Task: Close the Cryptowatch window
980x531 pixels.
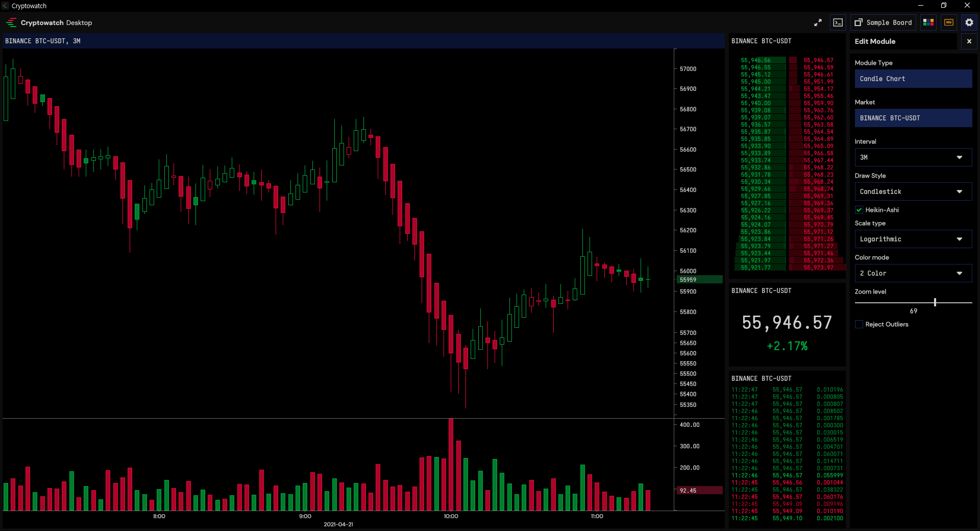Action: 967,5
